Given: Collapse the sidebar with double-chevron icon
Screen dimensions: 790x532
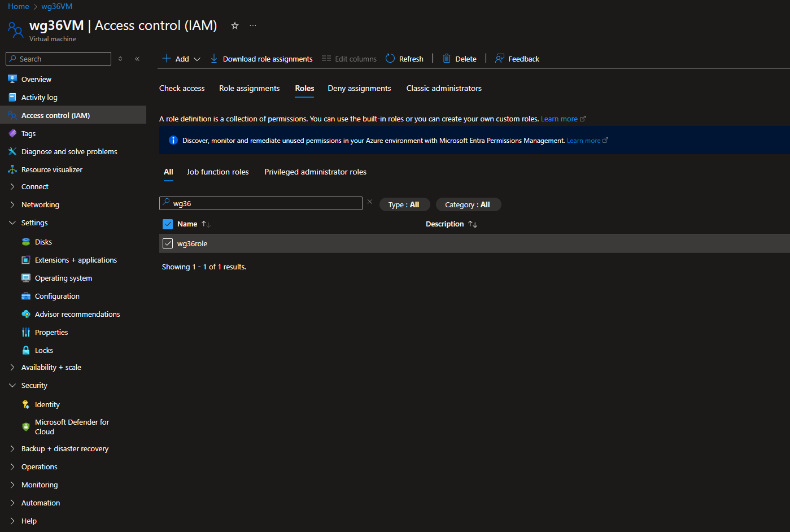Looking at the screenshot, I should click(x=137, y=59).
